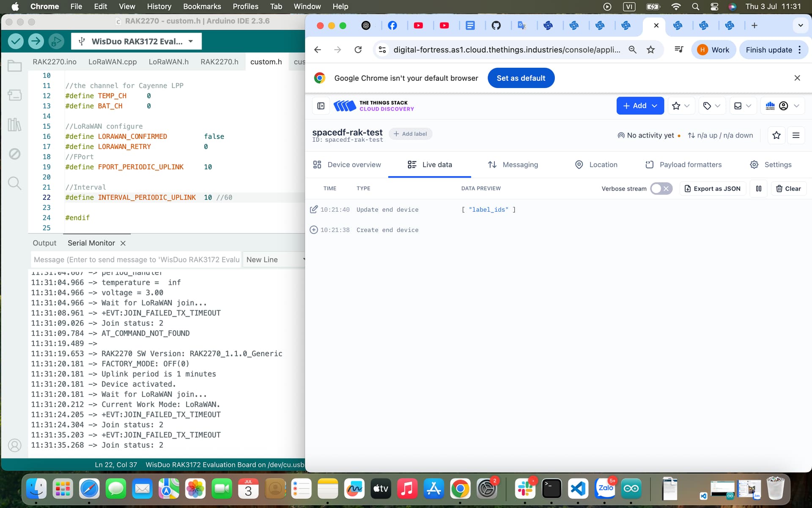The height and width of the screenshot is (508, 812).
Task: Toggle the Verbose stream switch
Action: click(x=661, y=188)
